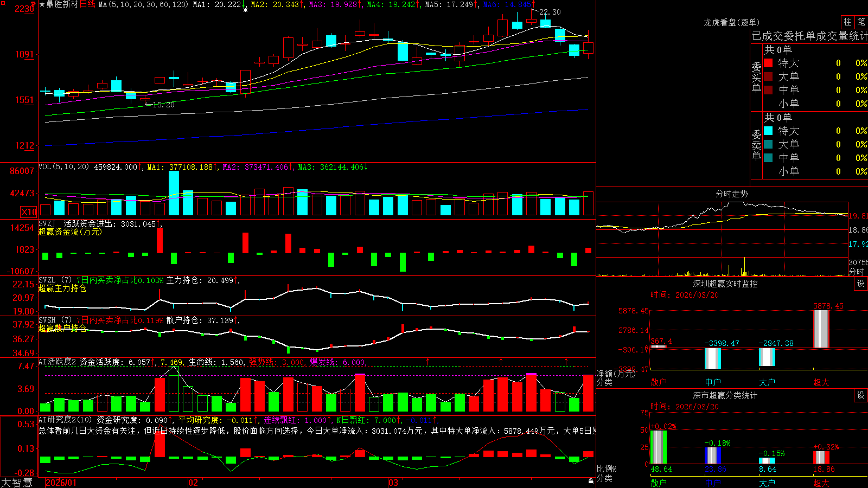868x488 pixels.
Task: Click the VOL(5,10,20) indicator label
Action: click(x=63, y=167)
